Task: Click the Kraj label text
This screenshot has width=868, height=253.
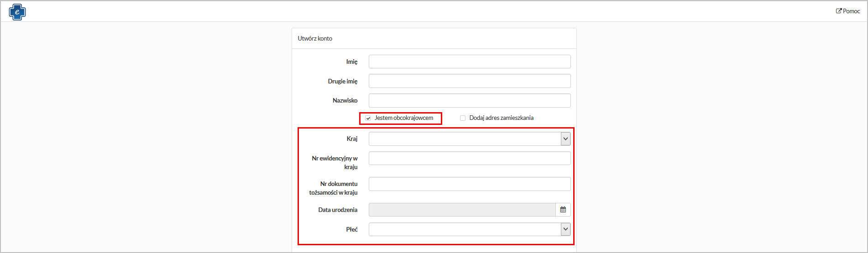Action: click(x=352, y=139)
